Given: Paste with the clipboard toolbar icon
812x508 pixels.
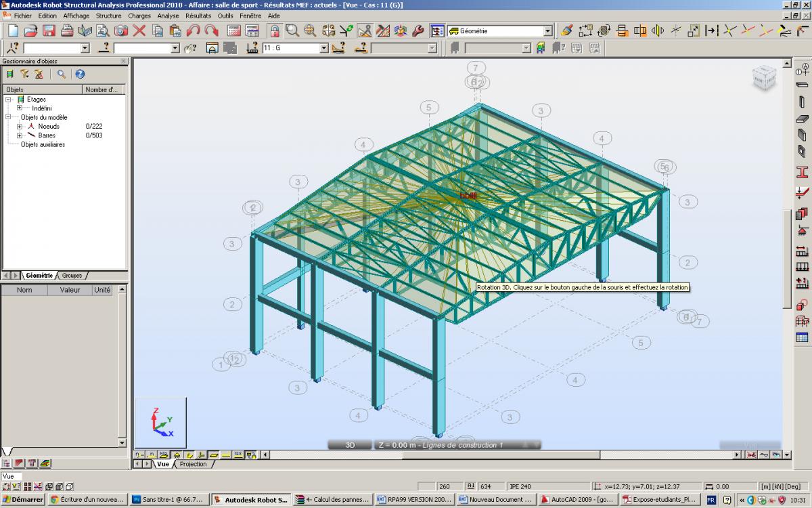Looking at the screenshot, I should 175,30.
